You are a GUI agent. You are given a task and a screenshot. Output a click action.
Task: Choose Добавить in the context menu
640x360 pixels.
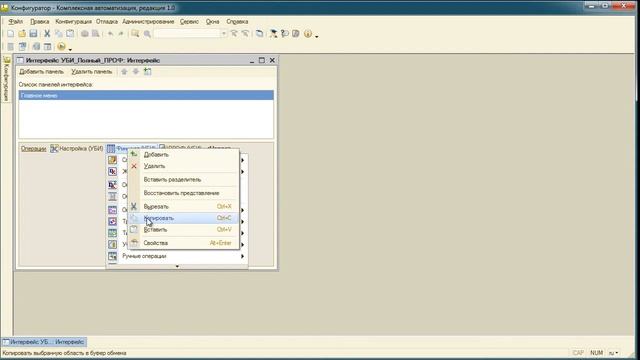pyautogui.click(x=183, y=155)
